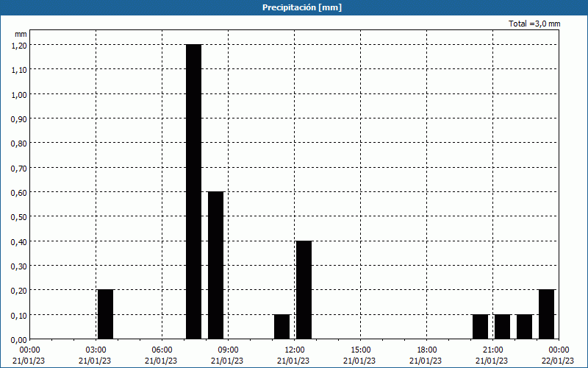This screenshot has height=368, width=588.
Task: Click the last bar before 00:00 22/01/23
Action: [x=547, y=314]
